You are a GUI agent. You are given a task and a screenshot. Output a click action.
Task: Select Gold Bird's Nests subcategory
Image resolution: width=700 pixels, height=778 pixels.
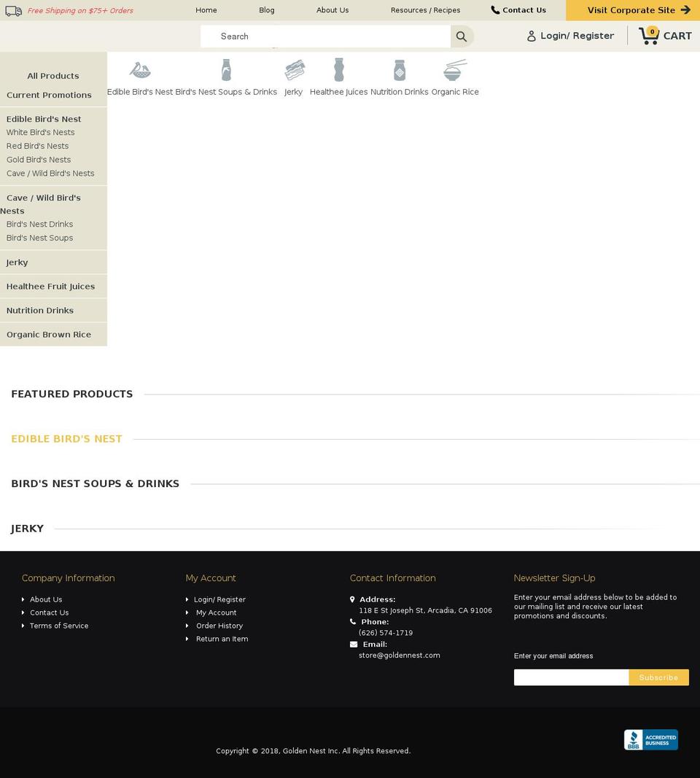click(x=38, y=160)
